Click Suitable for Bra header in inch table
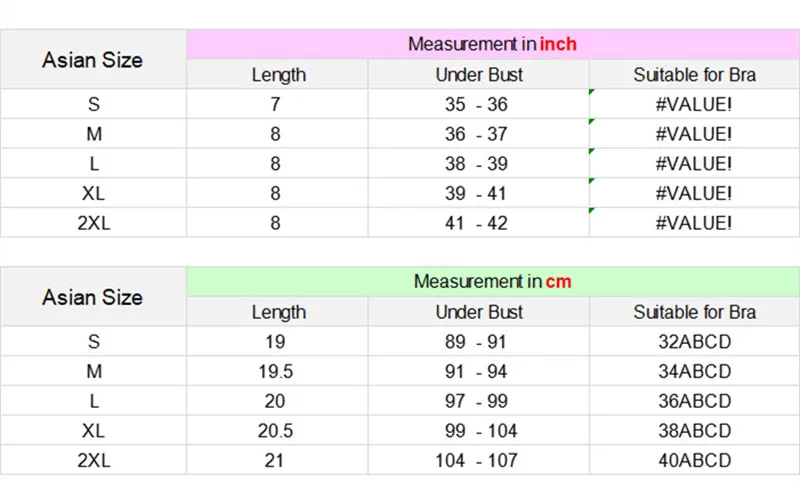This screenshot has height=496, width=800. pyautogui.click(x=694, y=75)
